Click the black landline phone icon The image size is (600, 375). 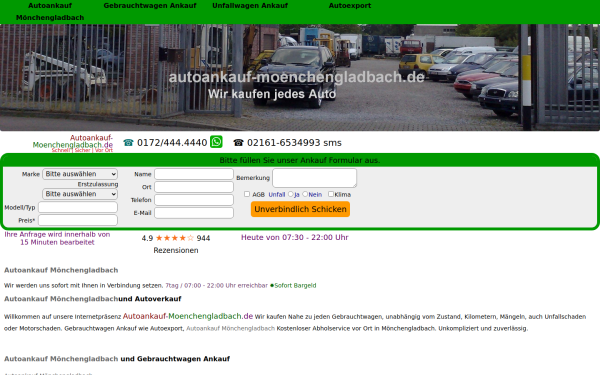(238, 143)
